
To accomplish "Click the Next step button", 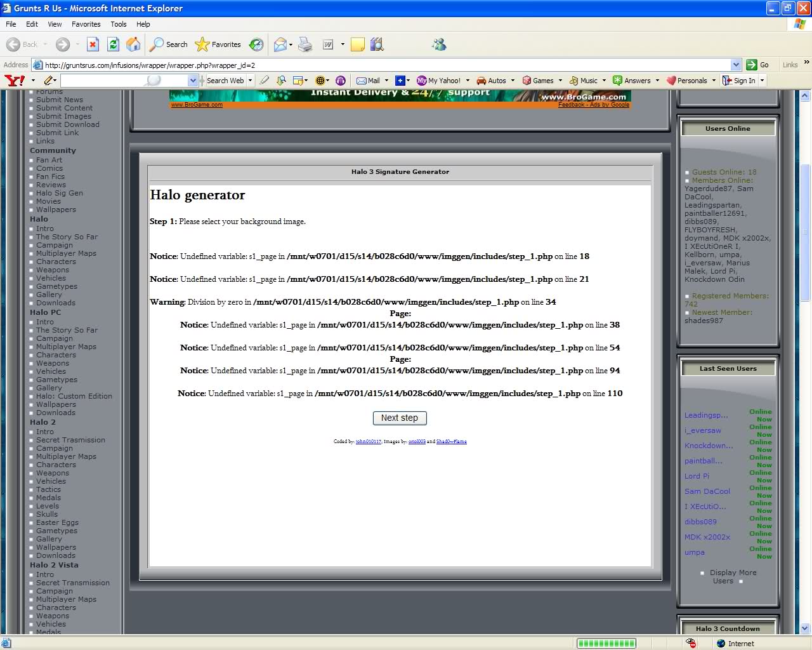I will (400, 418).
